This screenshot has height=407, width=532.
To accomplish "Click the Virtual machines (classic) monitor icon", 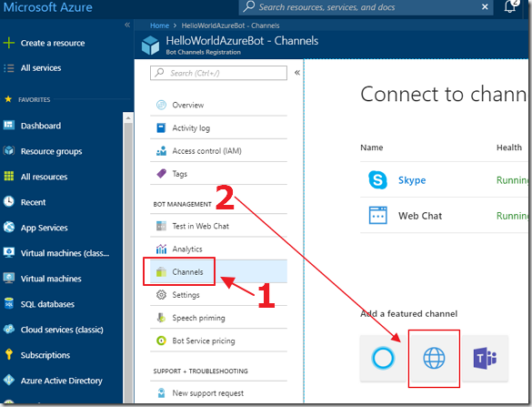I will tap(9, 253).
